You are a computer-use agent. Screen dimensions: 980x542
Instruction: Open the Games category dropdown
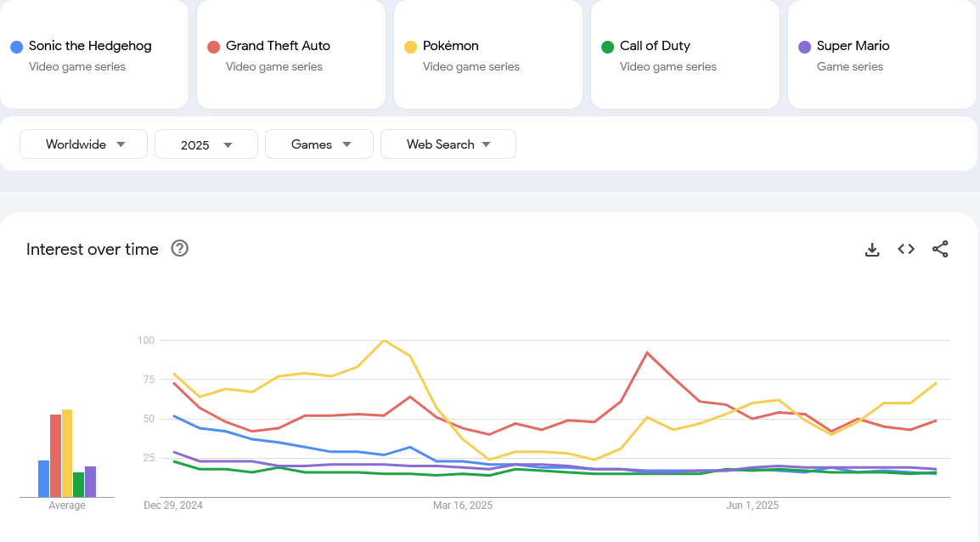coord(319,144)
